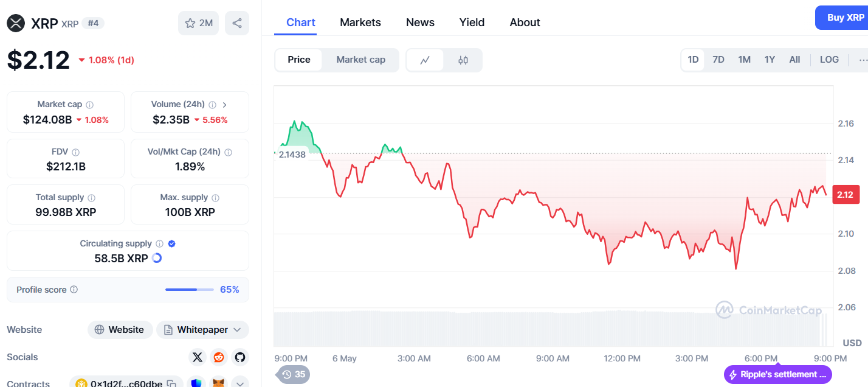Image resolution: width=868 pixels, height=387 pixels.
Task: Click the $2.35B volume value
Action: pos(171,120)
